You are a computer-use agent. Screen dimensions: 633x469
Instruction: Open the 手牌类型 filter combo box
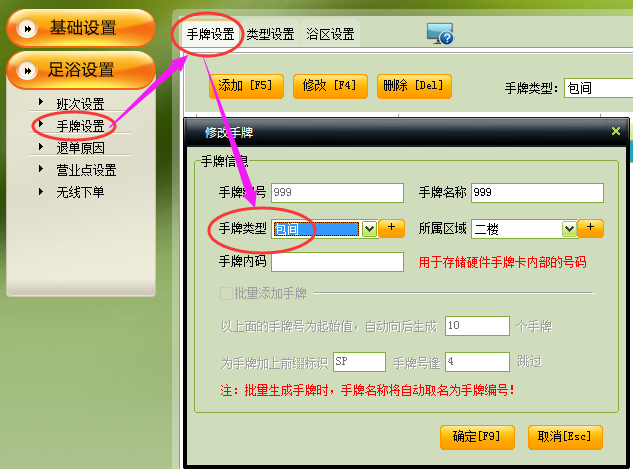pyautogui.click(x=598, y=88)
